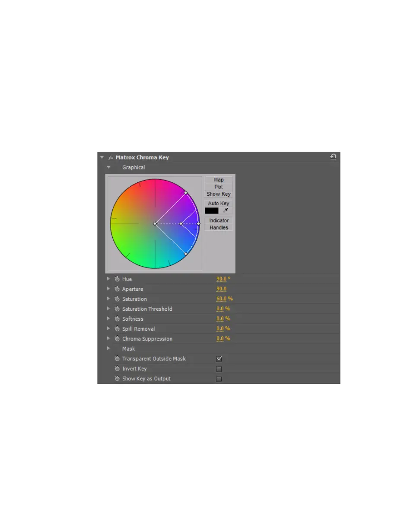Toggle the Spill Removal stopwatch icon
The image size is (420, 529).
(117, 329)
